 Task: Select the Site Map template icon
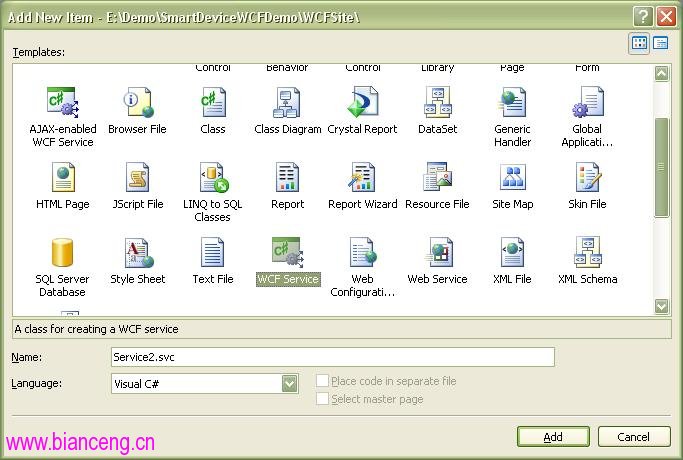tap(513, 176)
